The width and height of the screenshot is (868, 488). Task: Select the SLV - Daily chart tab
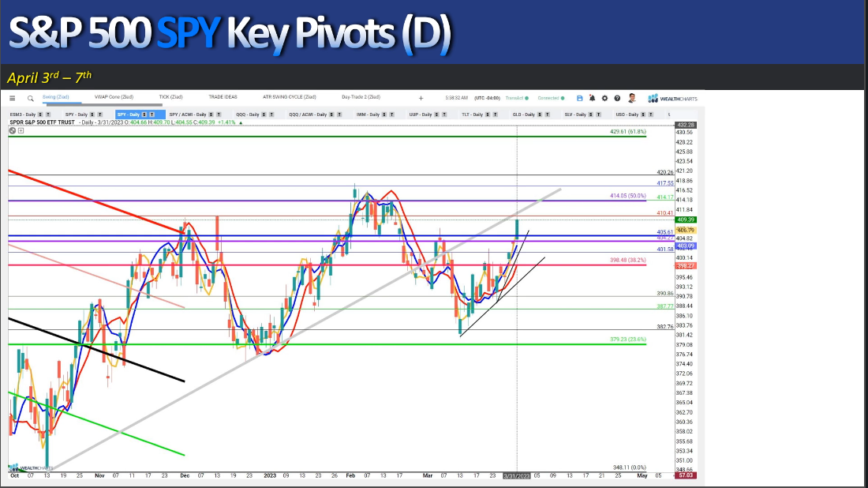tap(576, 114)
